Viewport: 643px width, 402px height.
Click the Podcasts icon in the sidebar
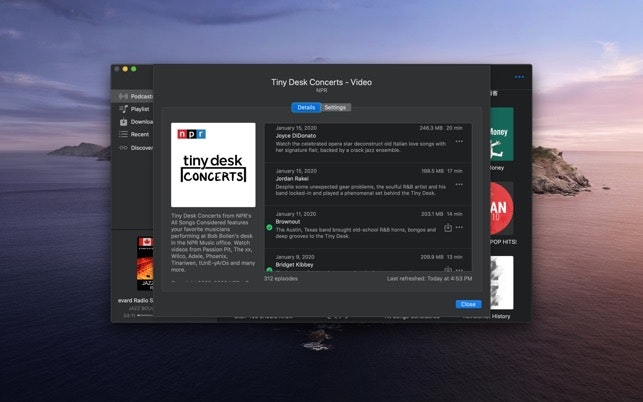123,96
